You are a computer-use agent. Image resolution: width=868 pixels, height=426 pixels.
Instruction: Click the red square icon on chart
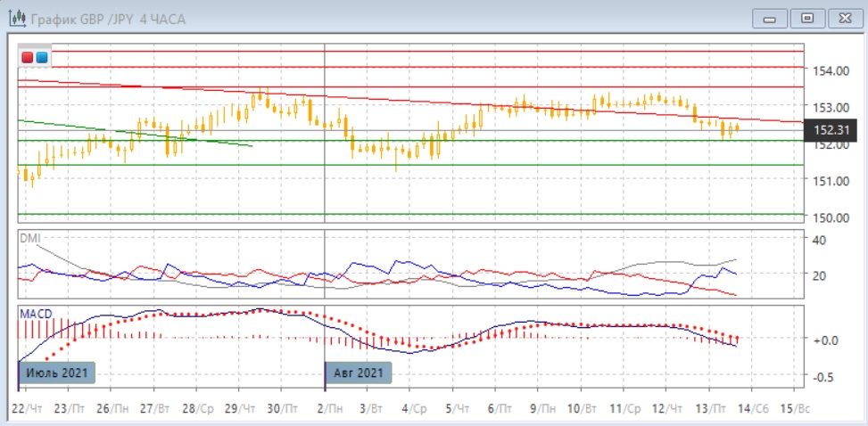(x=28, y=58)
